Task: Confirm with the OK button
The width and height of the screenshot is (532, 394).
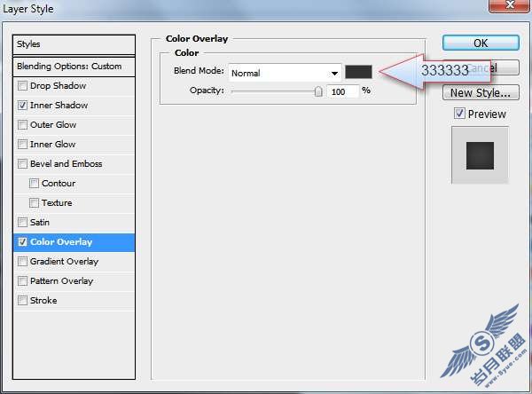Action: 481,43
